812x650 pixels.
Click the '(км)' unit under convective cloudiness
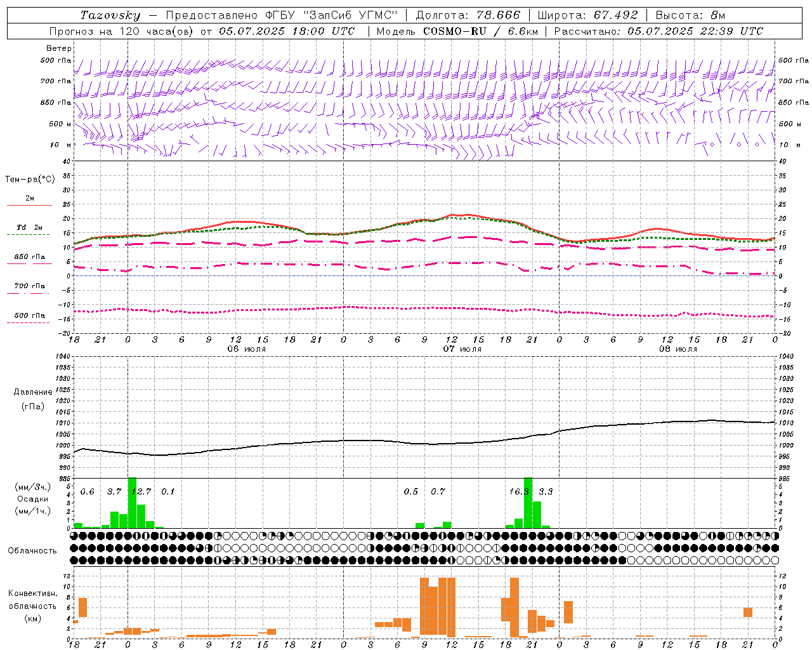[32, 618]
